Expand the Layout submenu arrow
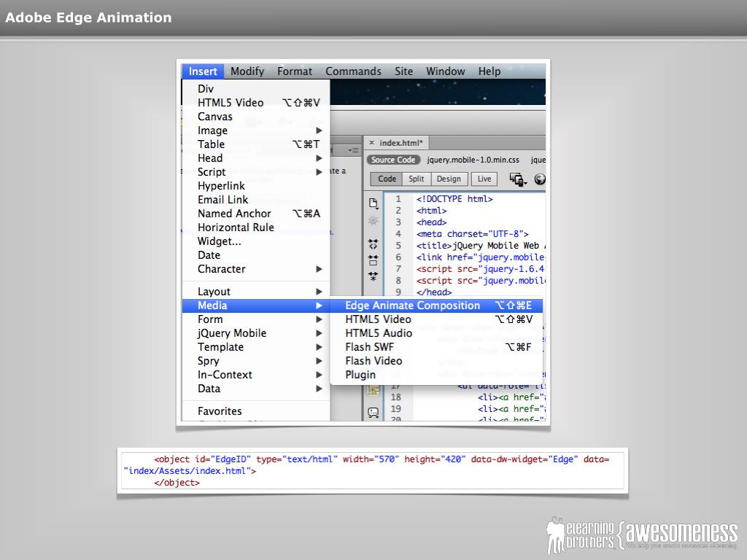 [320, 292]
